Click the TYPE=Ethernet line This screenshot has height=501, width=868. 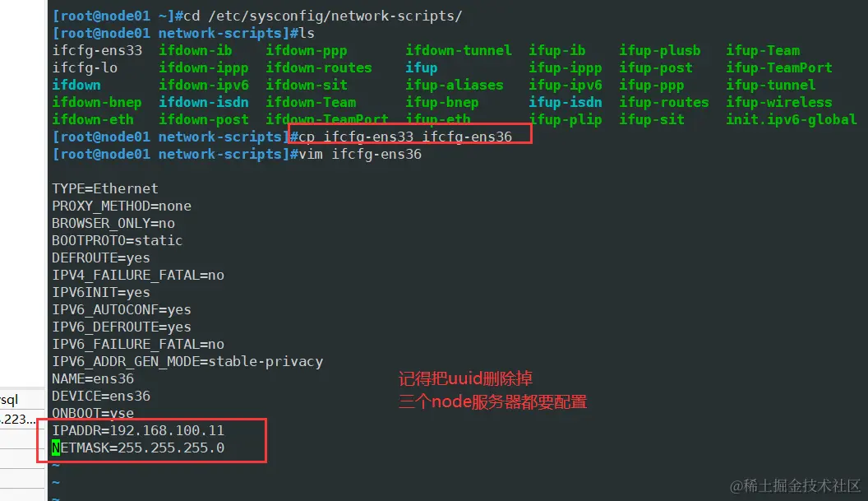pos(105,188)
